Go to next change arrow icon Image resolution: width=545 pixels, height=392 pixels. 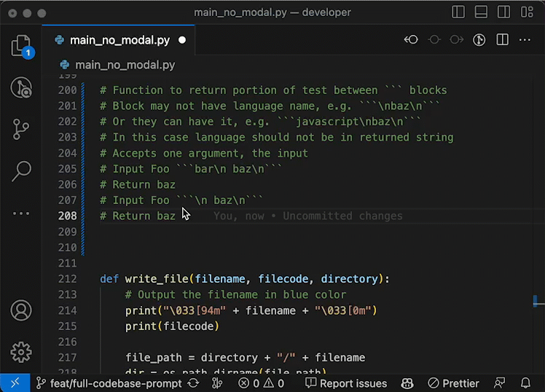456,39
